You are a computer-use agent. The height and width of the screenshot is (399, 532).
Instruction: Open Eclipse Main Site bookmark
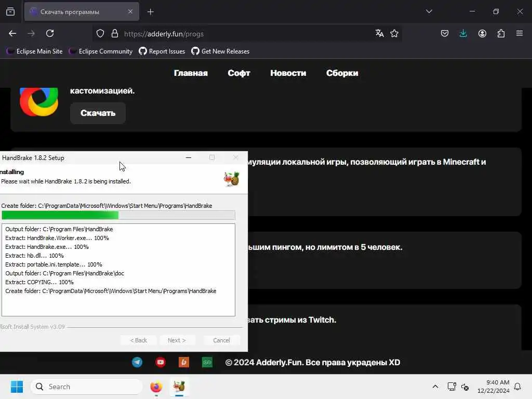[35, 51]
